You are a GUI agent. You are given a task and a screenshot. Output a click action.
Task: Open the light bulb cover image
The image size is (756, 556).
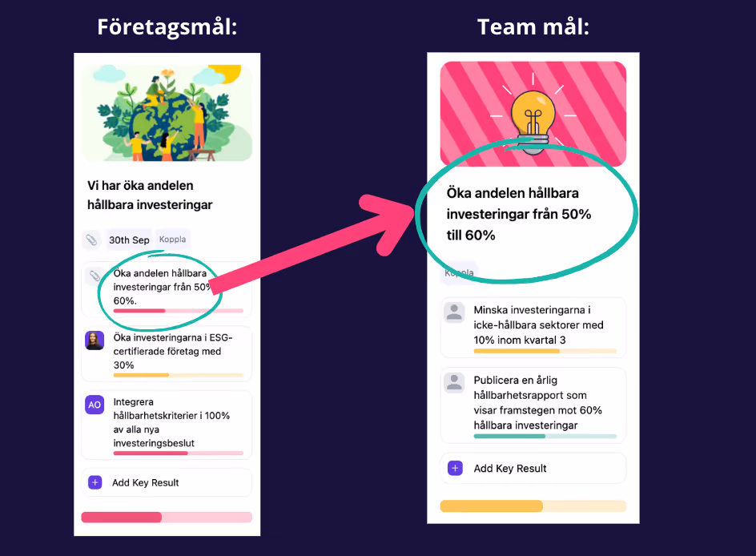(x=533, y=114)
